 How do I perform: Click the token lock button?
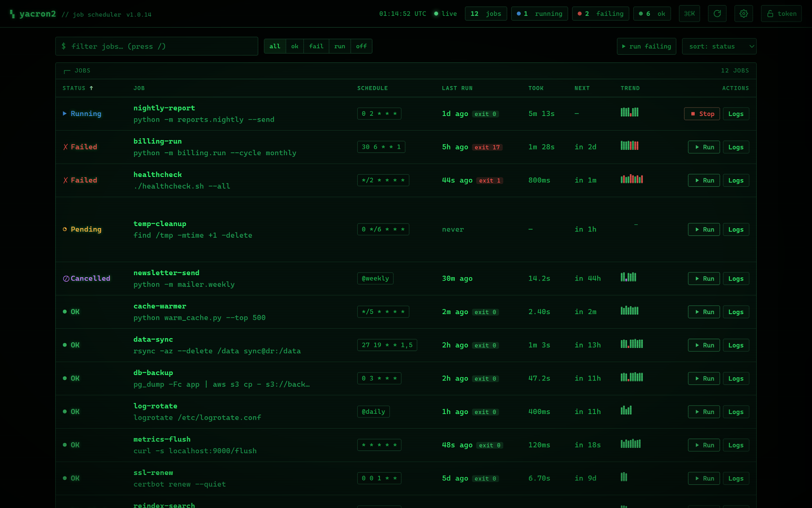[x=781, y=14]
